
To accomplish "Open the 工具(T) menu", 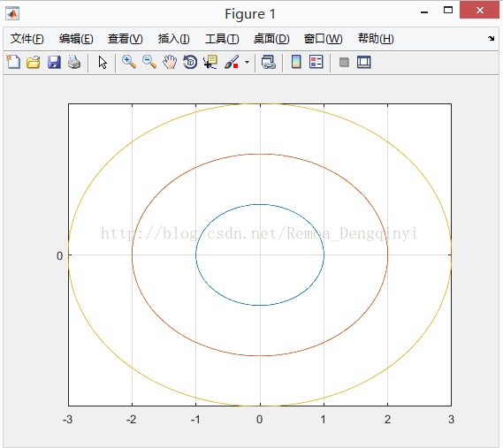I will click(222, 39).
